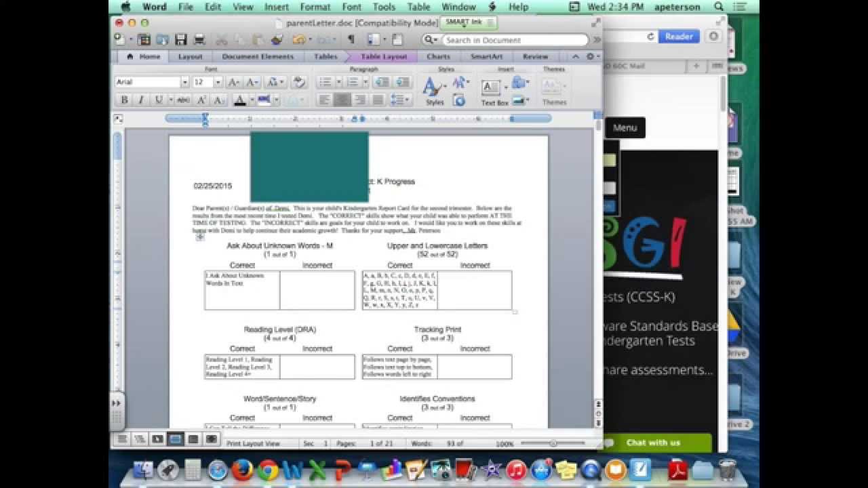Increase paragraph indent
Screen dimensions: 868x488
tap(403, 82)
